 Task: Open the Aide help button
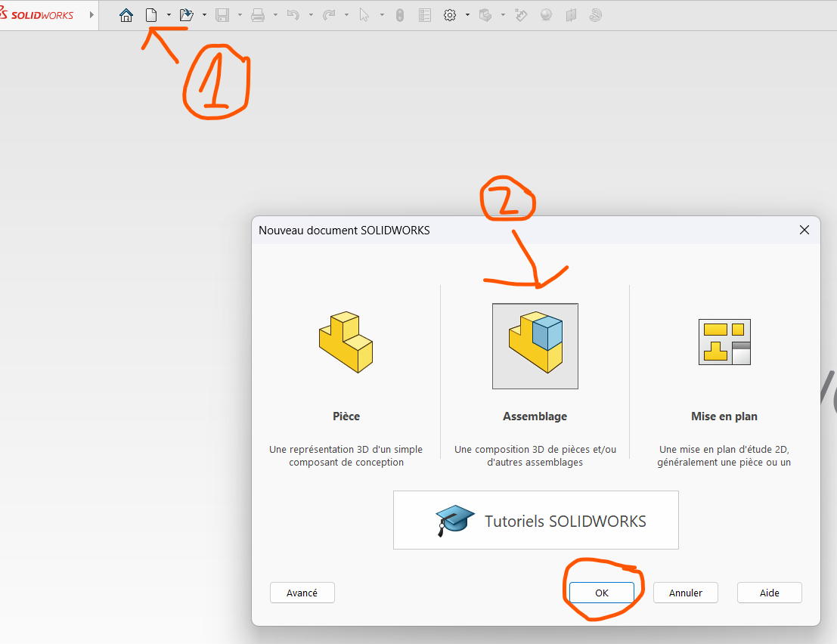click(769, 593)
